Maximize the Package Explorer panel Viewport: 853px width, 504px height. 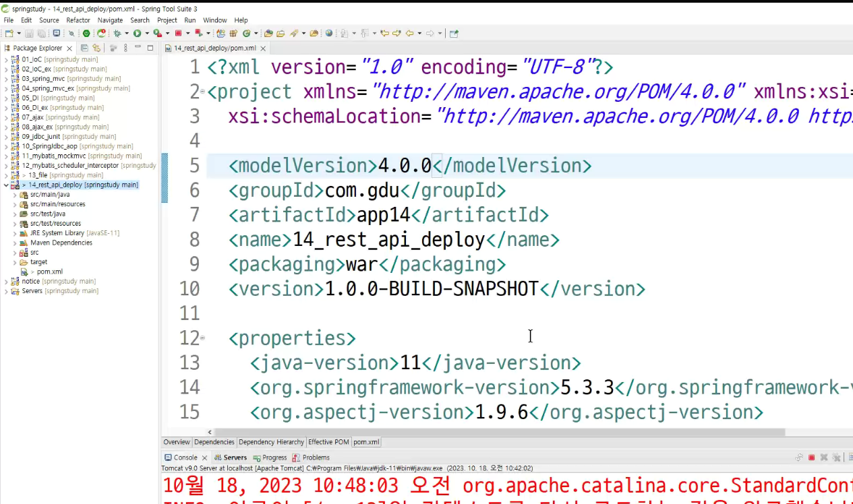point(150,48)
